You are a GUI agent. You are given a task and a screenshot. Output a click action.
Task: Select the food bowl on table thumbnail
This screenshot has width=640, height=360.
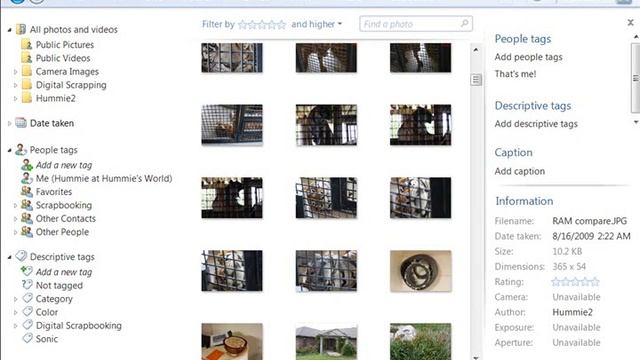click(232, 342)
